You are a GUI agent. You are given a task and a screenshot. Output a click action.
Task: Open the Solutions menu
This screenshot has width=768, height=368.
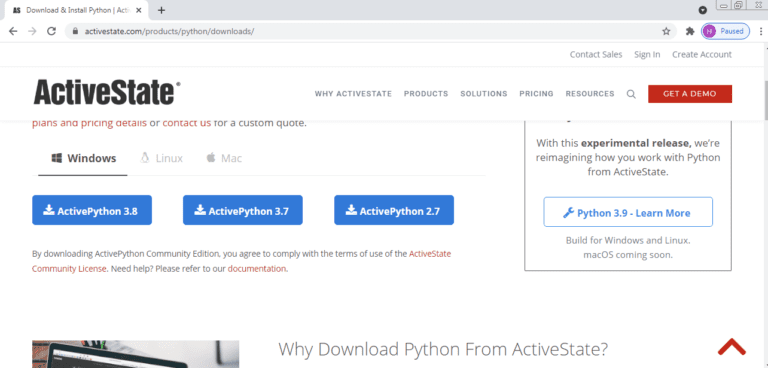point(483,94)
